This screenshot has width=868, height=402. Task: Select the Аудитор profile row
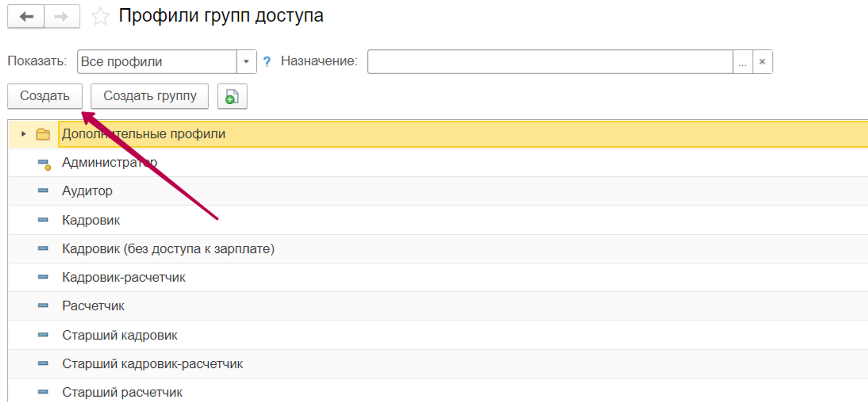87,191
